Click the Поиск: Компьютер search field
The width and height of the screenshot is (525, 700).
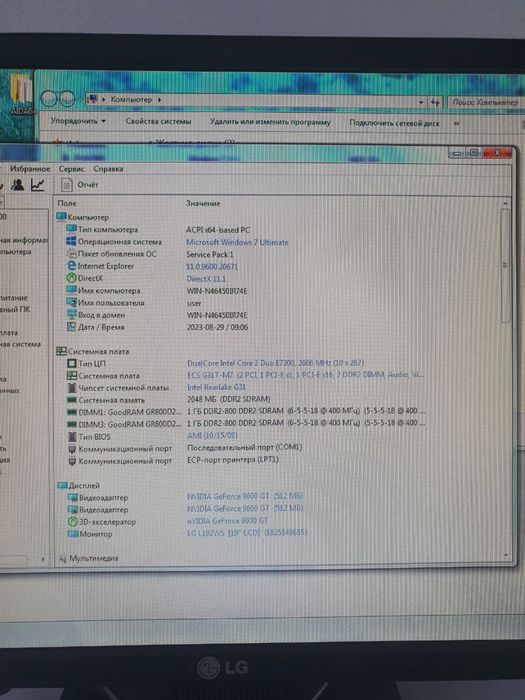click(485, 103)
